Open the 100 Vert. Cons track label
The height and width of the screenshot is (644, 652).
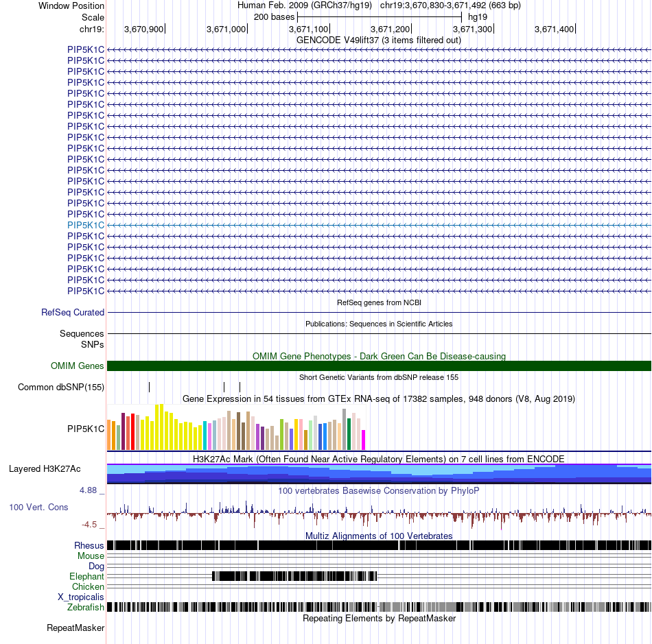point(38,508)
